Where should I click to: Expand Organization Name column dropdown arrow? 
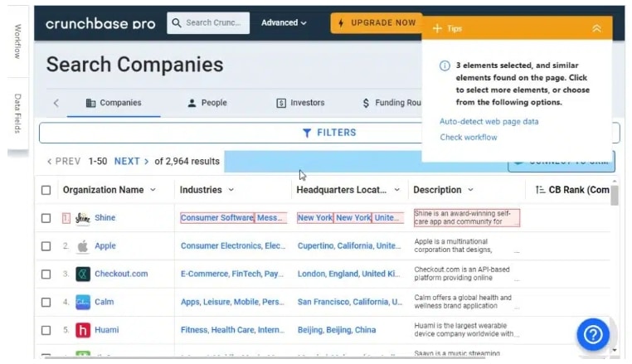(x=153, y=190)
